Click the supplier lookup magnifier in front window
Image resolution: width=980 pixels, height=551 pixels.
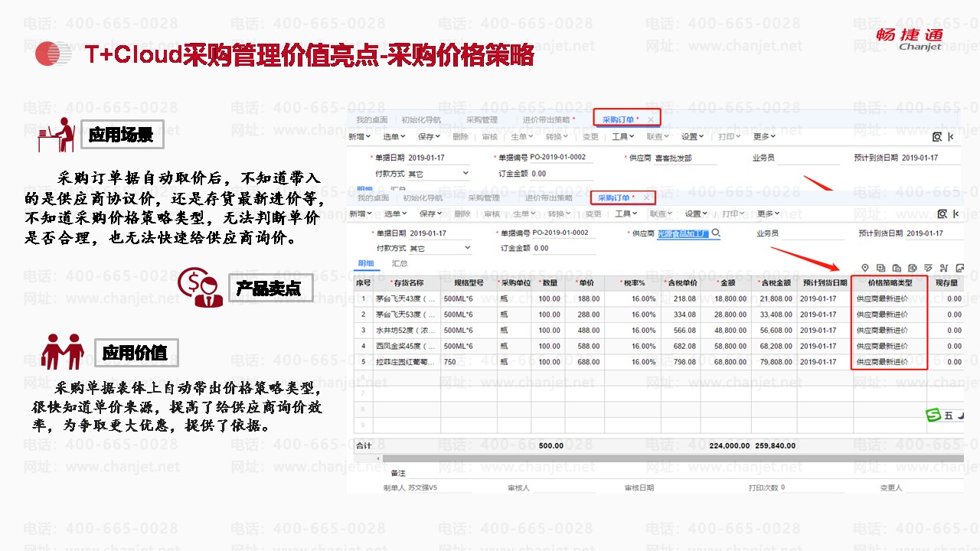click(716, 233)
